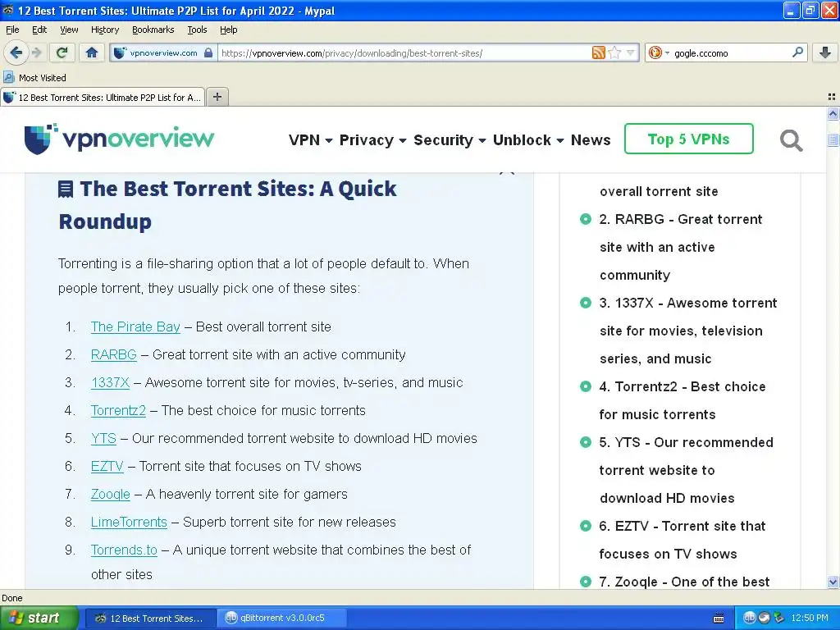This screenshot has width=840, height=630.
Task: Jump to 4. Torrentz2 sidebar entry
Action: [x=682, y=400]
